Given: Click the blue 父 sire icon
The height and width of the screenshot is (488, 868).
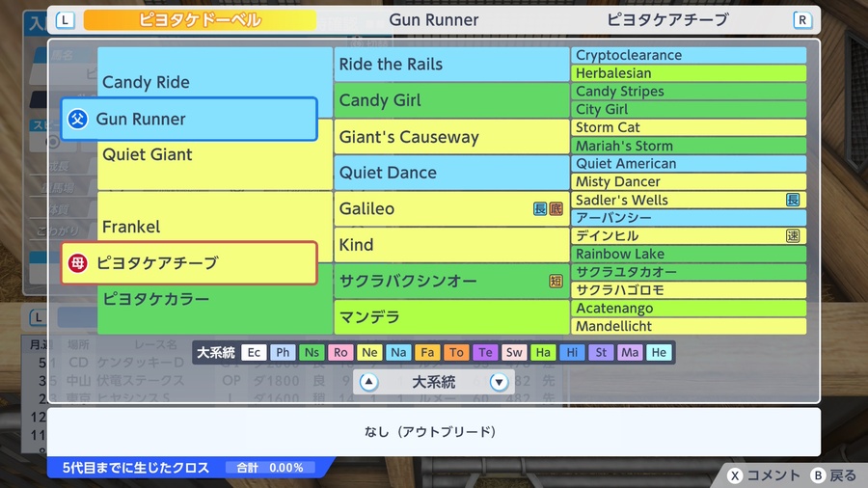Looking at the screenshot, I should tap(77, 119).
